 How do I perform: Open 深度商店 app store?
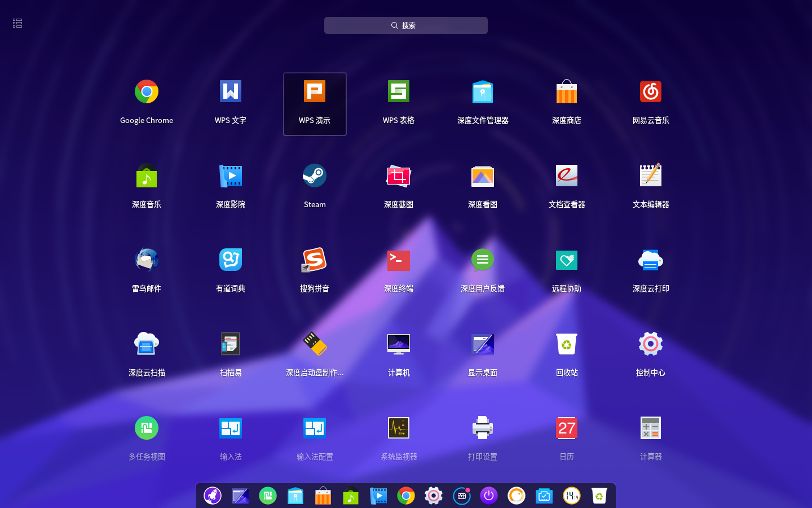[567, 103]
